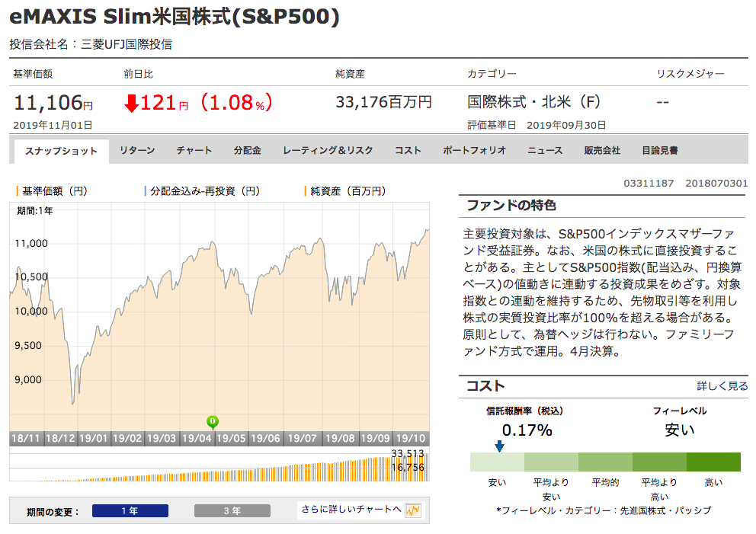
Task: Click the 0.17% trust fee value
Action: [x=527, y=430]
